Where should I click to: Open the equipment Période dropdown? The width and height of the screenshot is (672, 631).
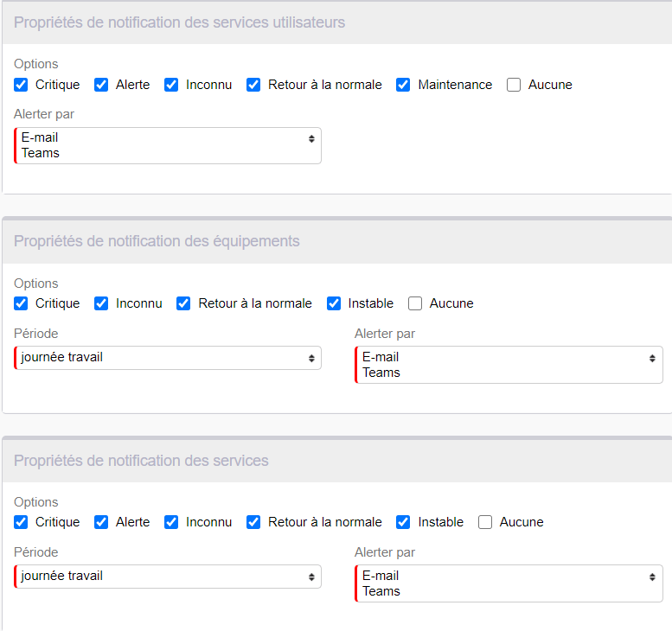click(x=168, y=358)
